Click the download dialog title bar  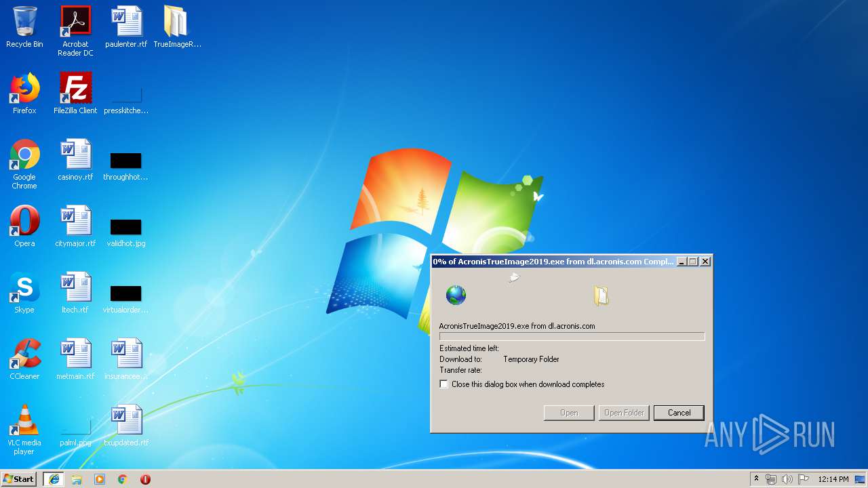[553, 262]
